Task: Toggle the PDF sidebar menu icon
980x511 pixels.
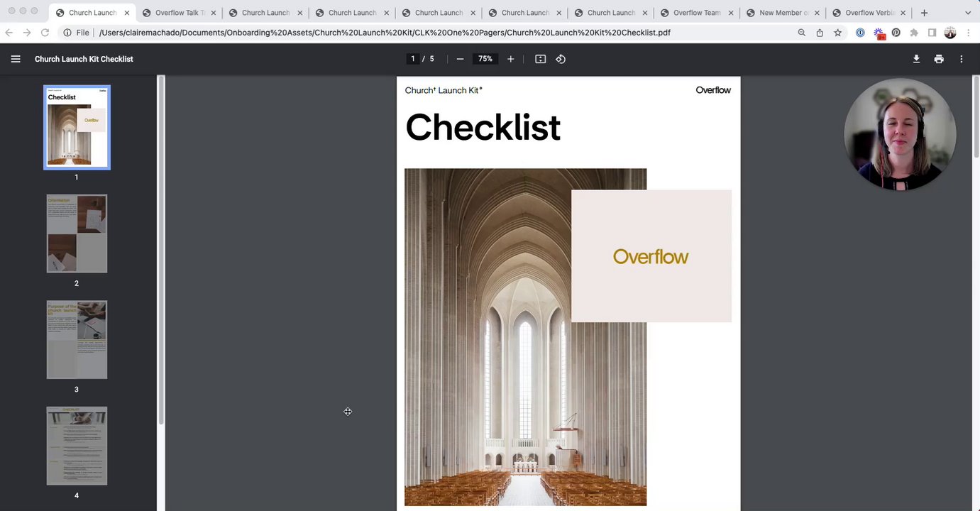Action: (x=16, y=59)
